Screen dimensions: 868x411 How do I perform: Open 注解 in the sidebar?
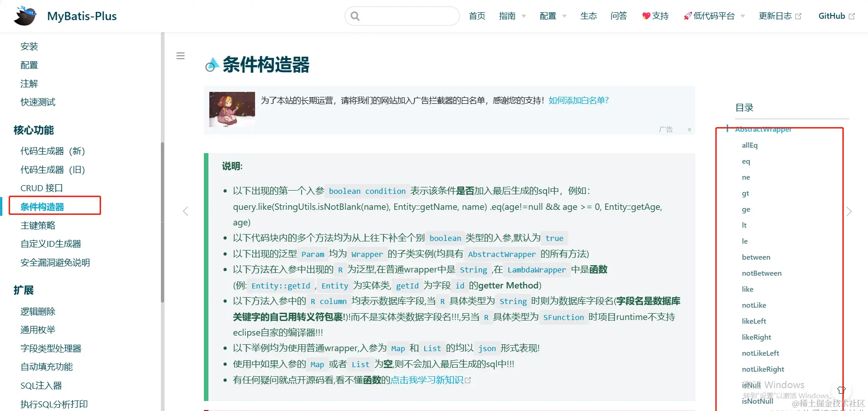(x=29, y=84)
